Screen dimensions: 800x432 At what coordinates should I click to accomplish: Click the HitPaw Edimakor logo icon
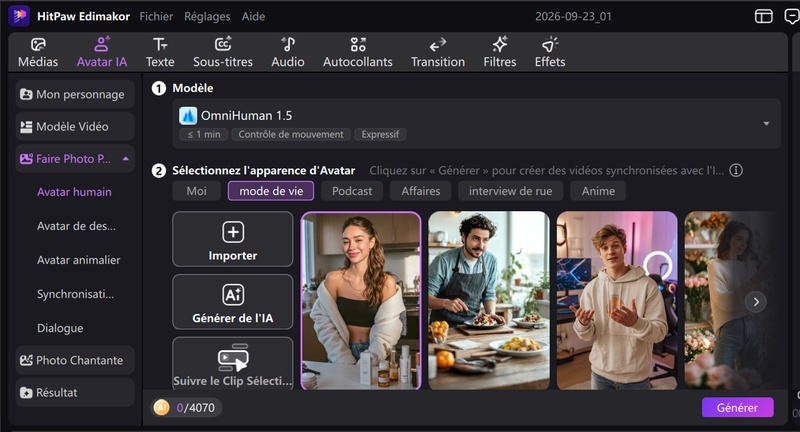pyautogui.click(x=19, y=16)
